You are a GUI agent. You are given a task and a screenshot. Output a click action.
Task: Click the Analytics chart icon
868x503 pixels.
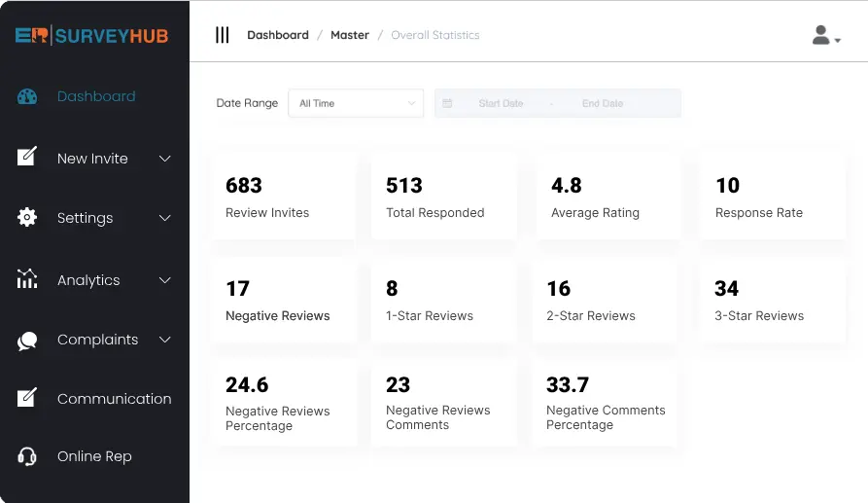tap(27, 279)
